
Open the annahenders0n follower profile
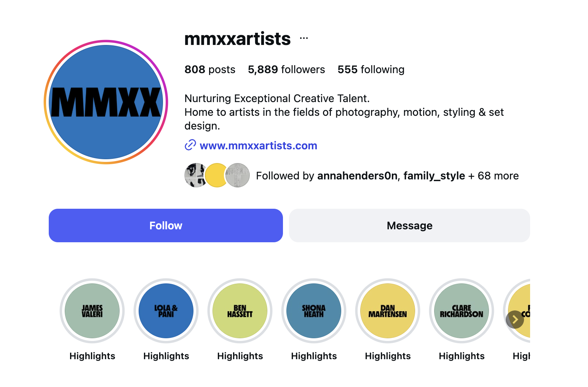[x=357, y=176]
